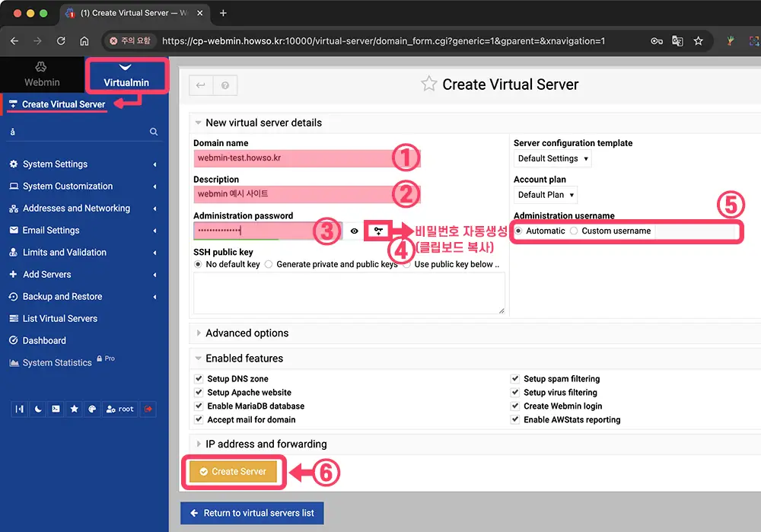Image resolution: width=761 pixels, height=532 pixels.
Task: Click the help question mark icon
Action: [x=225, y=85]
